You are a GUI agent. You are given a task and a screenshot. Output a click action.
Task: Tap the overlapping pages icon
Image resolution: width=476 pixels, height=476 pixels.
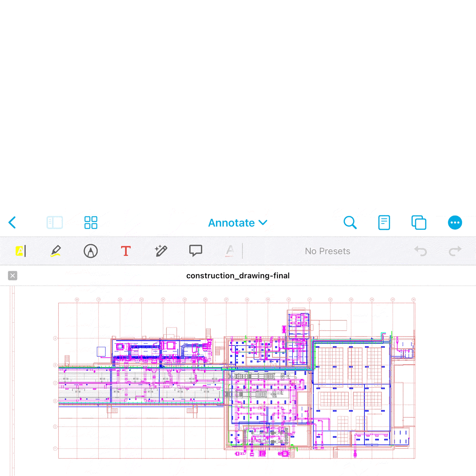coord(419,223)
